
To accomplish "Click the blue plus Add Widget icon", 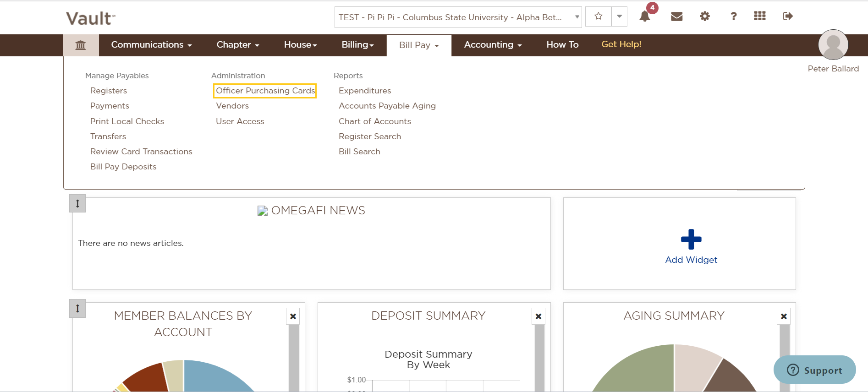I will click(691, 239).
